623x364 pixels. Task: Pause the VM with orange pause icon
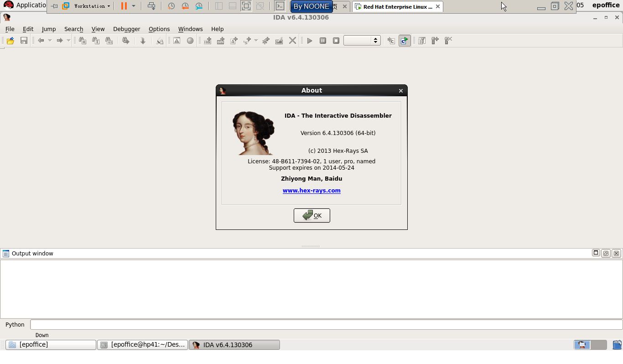(x=124, y=6)
